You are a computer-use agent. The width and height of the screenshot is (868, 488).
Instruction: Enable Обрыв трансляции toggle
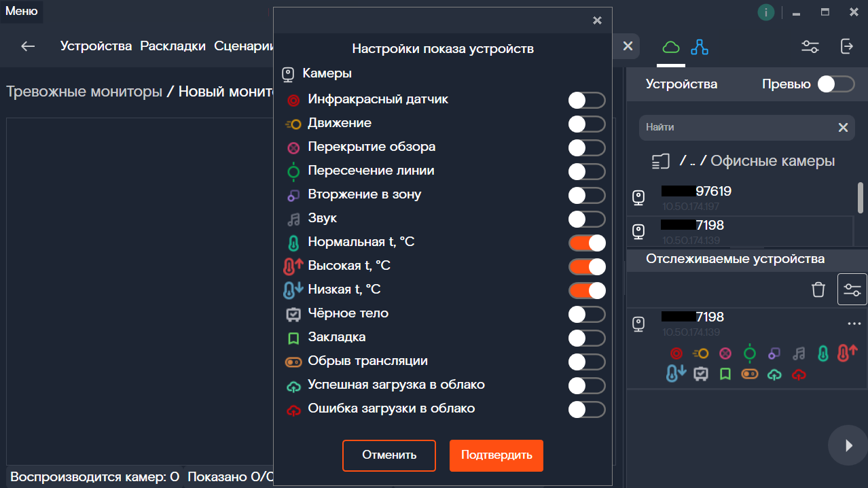(587, 362)
